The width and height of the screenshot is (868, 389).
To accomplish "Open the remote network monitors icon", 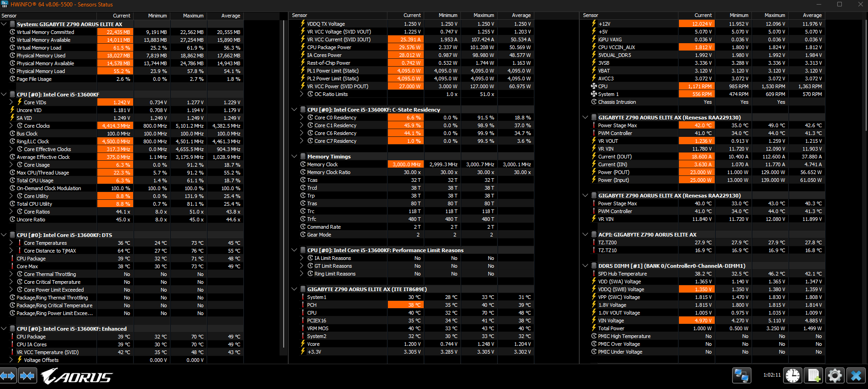I will tap(741, 375).
